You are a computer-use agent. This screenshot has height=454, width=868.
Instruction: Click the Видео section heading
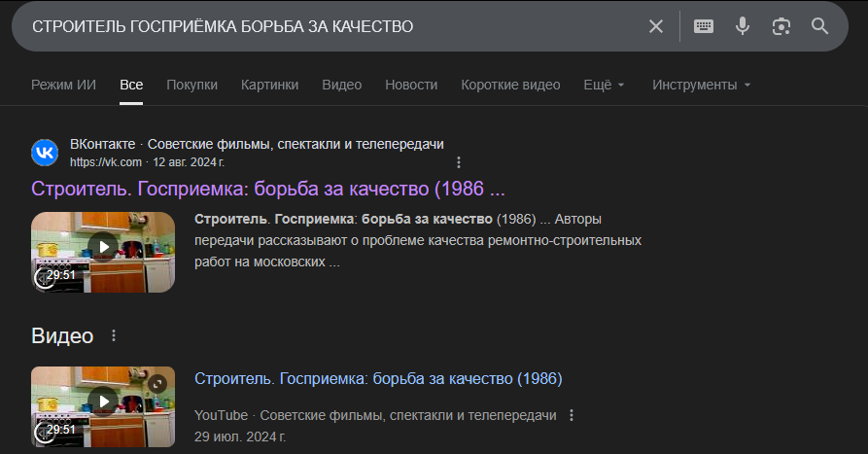[x=62, y=336]
